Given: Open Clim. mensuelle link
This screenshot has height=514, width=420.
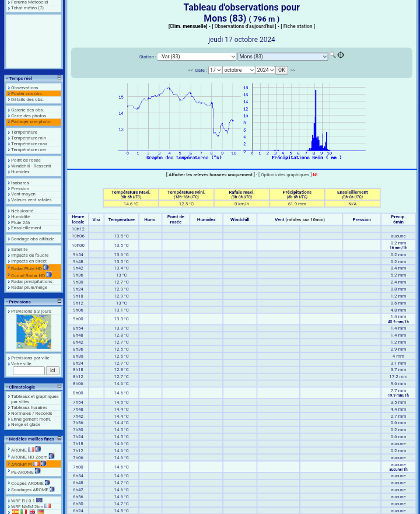Looking at the screenshot, I should point(188,26).
